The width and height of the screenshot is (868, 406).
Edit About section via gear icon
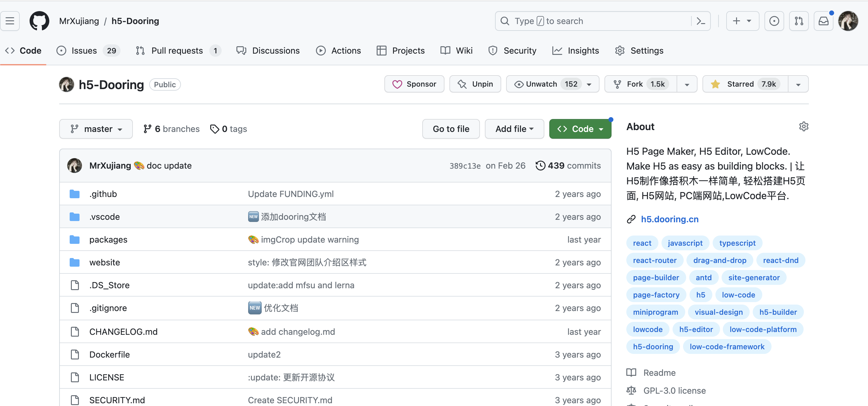click(804, 127)
